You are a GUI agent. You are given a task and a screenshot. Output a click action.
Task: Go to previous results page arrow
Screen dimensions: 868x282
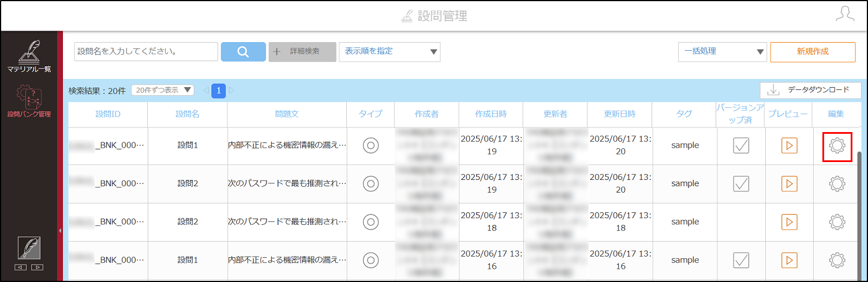[x=206, y=90]
